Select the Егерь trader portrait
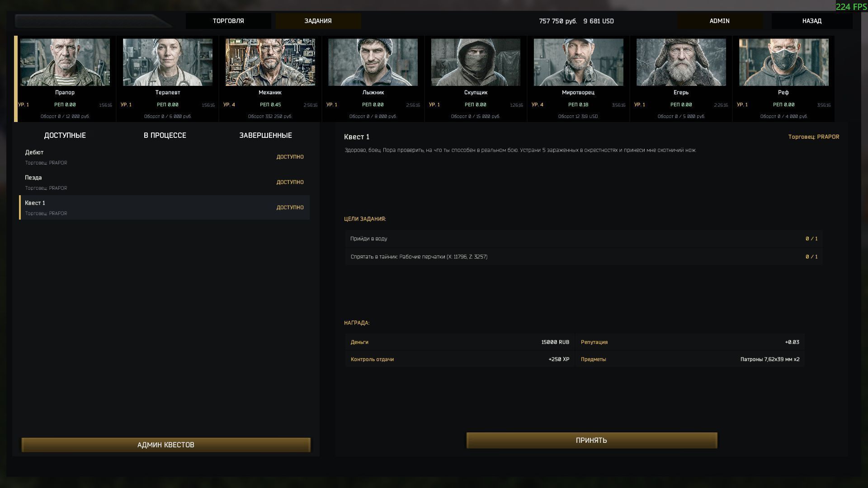The image size is (868, 488). pyautogui.click(x=681, y=62)
